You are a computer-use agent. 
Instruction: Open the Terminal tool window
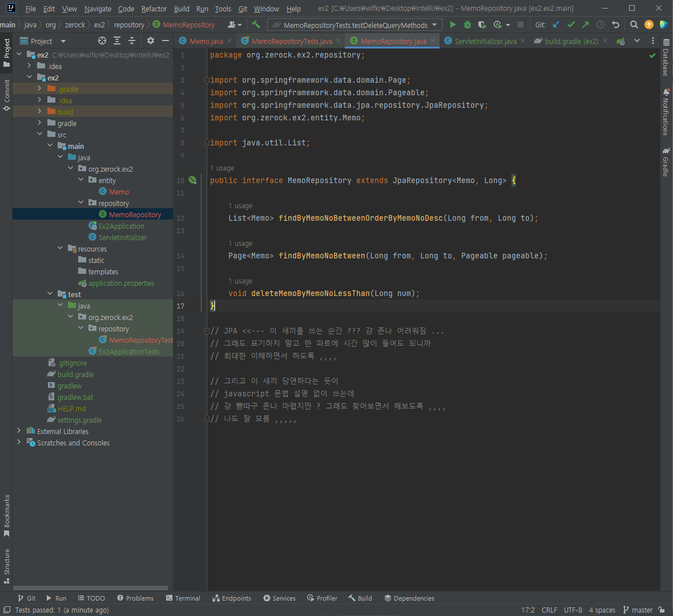click(x=183, y=598)
